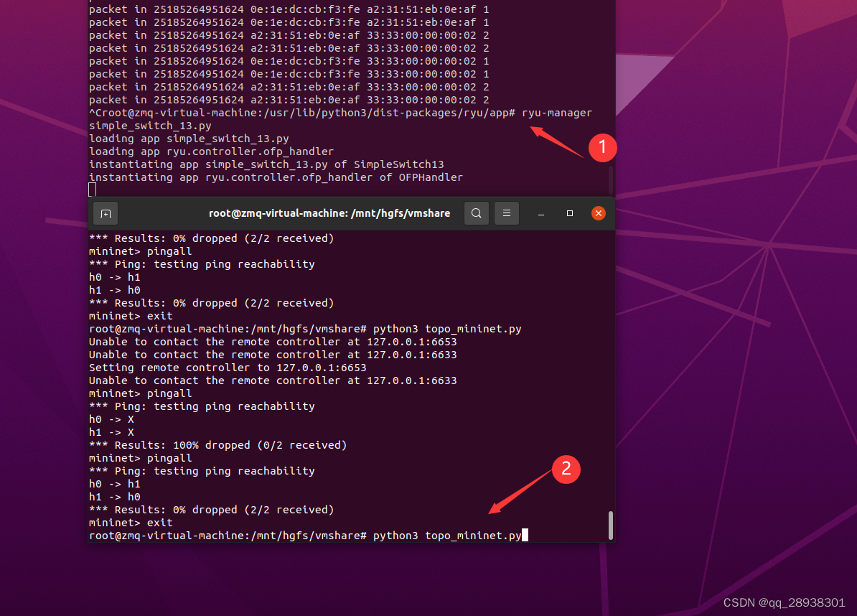Viewport: 857px width, 616px height.
Task: Click 'instantiating app simple_switch_13.py of SimpleSwitch13' line
Action: point(267,164)
